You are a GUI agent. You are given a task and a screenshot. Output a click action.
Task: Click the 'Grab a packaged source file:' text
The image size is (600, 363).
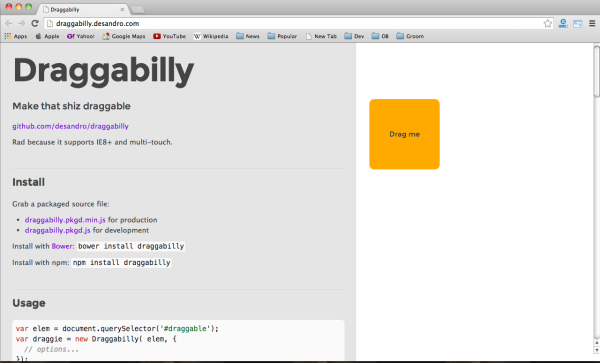[x=61, y=204]
